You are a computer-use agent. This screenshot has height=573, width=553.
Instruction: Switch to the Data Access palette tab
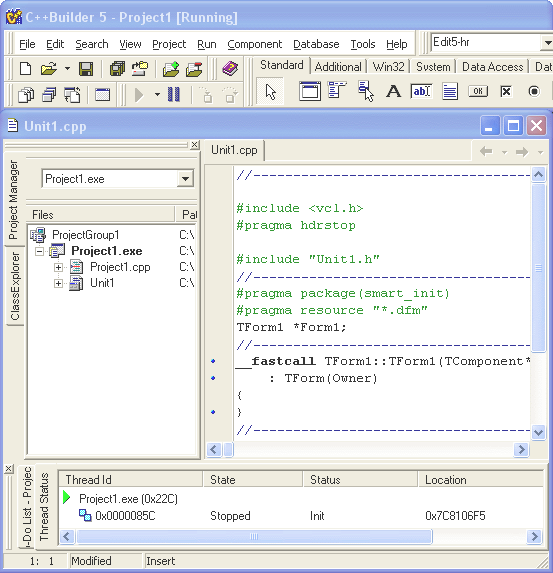(x=492, y=67)
